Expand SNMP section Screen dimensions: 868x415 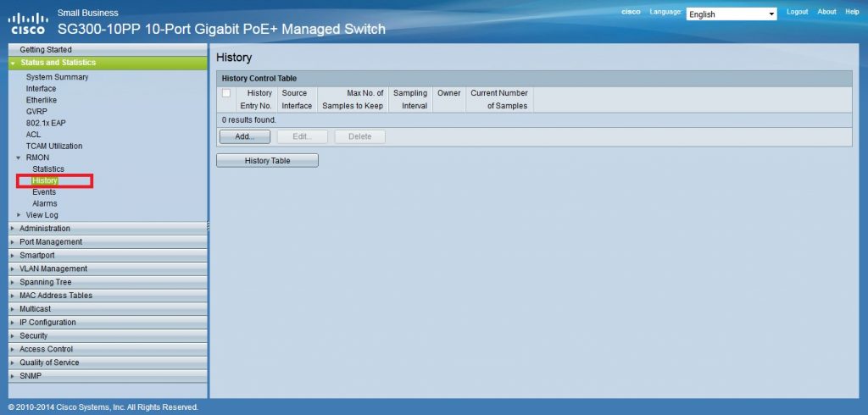(x=108, y=376)
